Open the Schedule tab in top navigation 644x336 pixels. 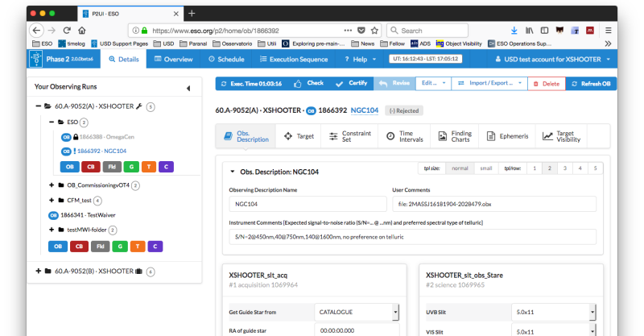coord(226,59)
